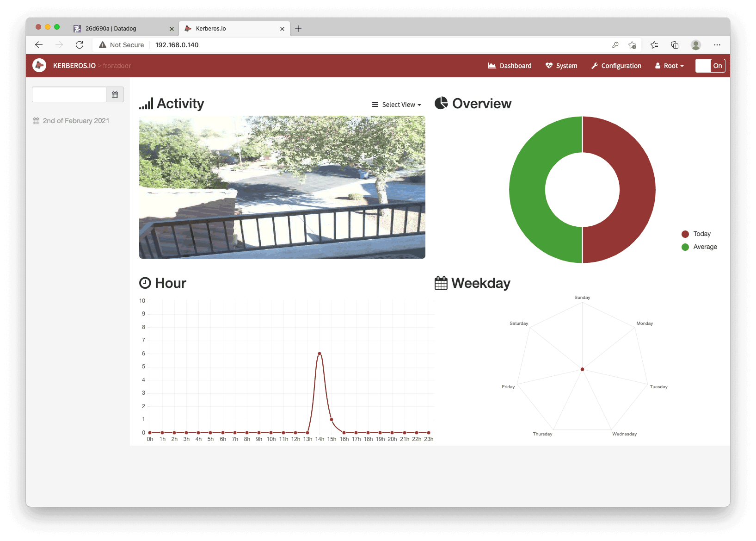Select the frontdoor breadcrumb link
This screenshot has height=541, width=756.
117,65
